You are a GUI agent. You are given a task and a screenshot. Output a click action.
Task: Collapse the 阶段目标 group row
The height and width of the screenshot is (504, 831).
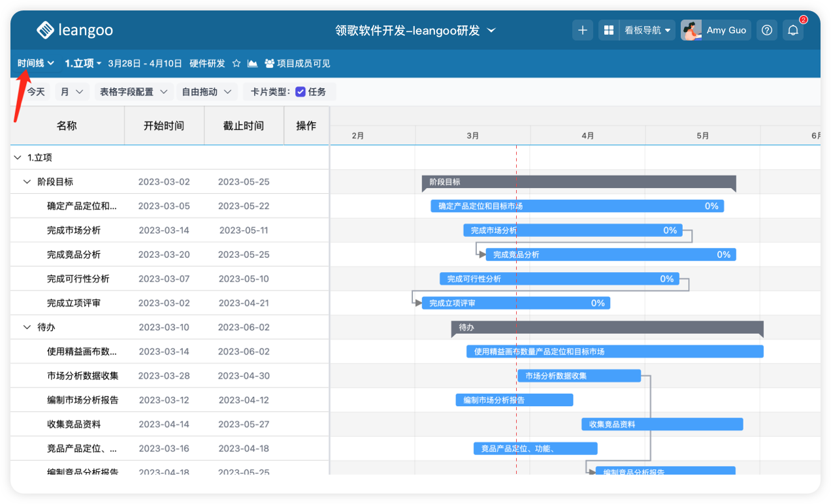coord(27,182)
